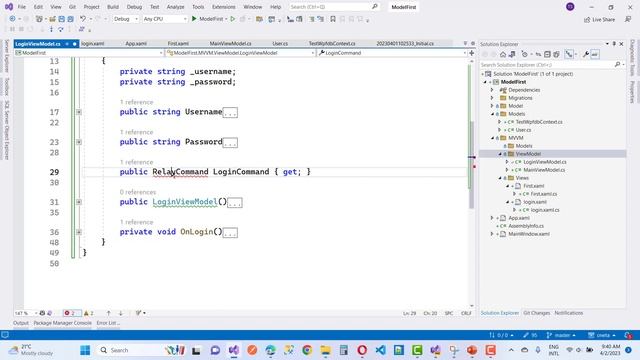Open the Any CPU platform dropdown
Screen dimensions: 640x360
pos(164,19)
